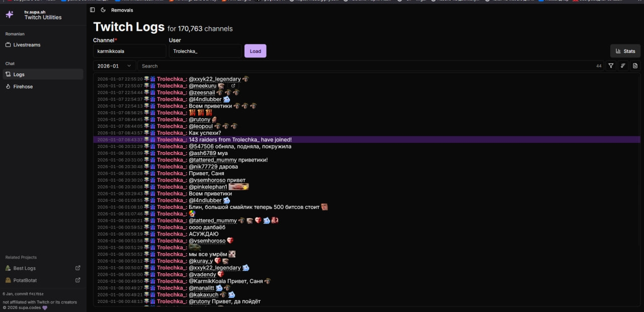Open the PotatBotat related project link

click(43, 280)
